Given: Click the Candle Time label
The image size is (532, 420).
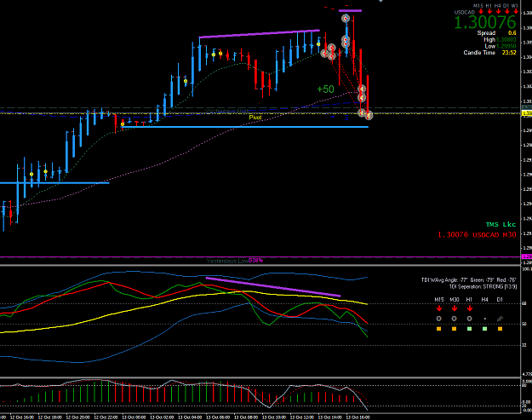Looking at the screenshot, I should click(479, 53).
